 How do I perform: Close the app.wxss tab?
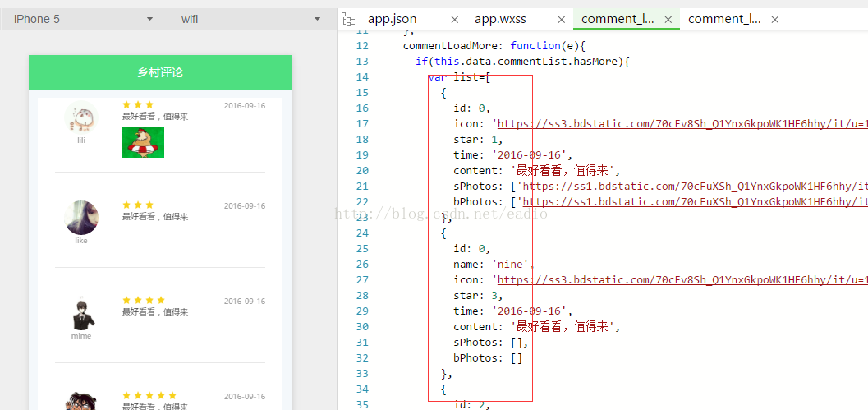pos(562,20)
